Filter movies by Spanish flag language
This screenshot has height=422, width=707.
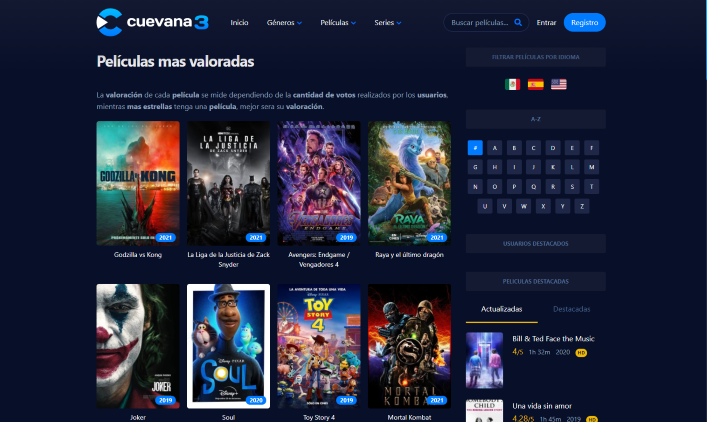click(536, 84)
